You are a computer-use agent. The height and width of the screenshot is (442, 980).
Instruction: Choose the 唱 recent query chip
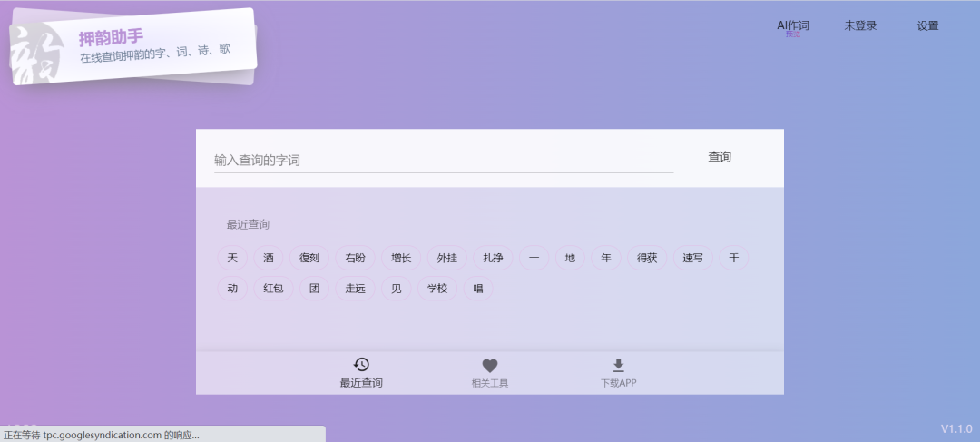click(478, 289)
